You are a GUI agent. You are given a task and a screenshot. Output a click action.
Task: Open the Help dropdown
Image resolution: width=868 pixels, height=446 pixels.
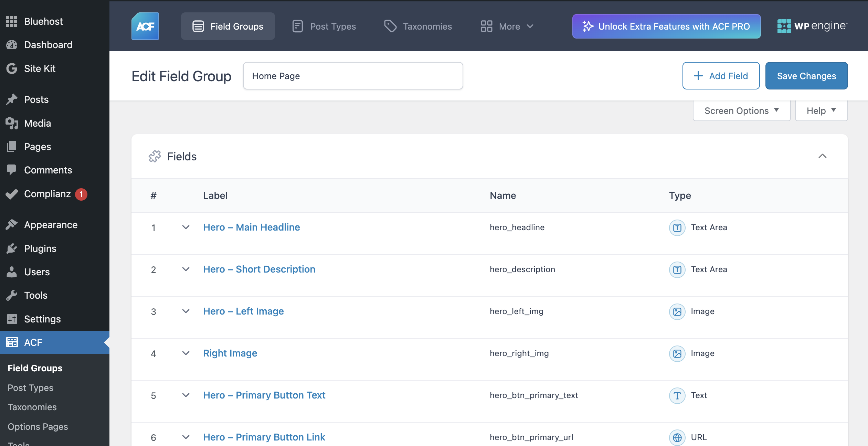(x=821, y=110)
